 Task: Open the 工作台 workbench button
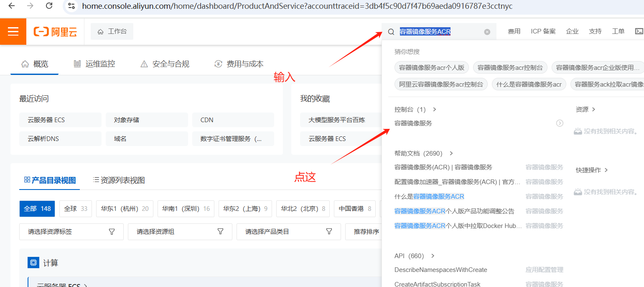pos(112,31)
